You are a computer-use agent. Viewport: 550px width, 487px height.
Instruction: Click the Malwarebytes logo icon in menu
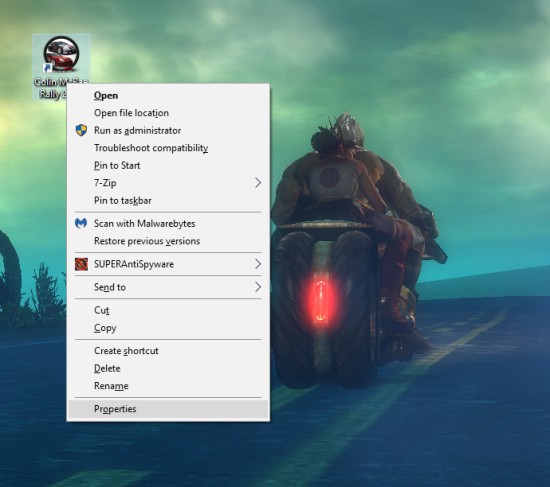click(x=81, y=223)
